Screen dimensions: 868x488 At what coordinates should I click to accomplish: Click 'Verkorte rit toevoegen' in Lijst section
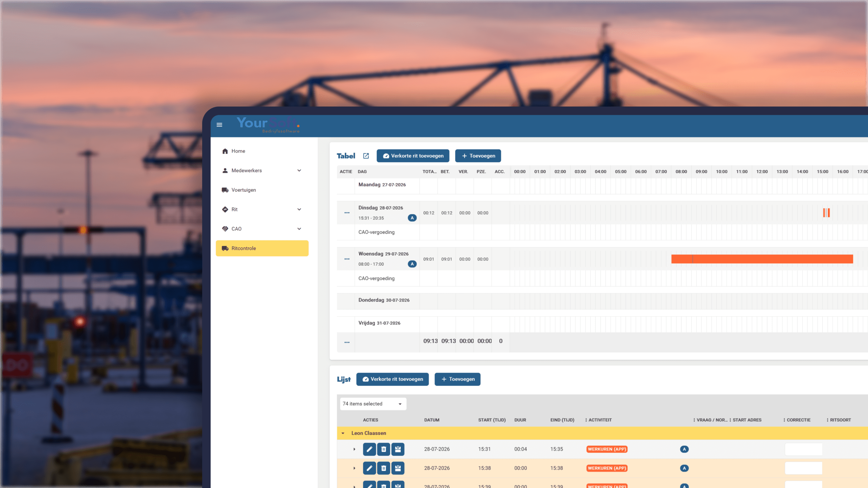(x=393, y=379)
